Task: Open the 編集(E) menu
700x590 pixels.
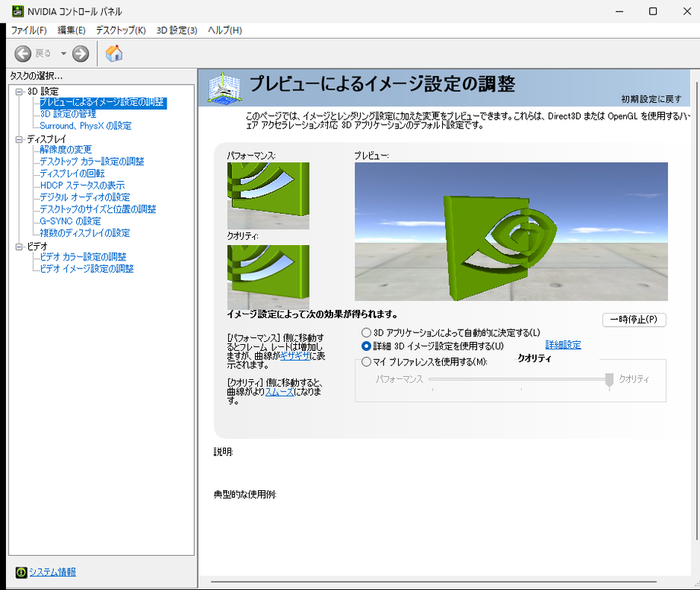Action: (x=72, y=30)
